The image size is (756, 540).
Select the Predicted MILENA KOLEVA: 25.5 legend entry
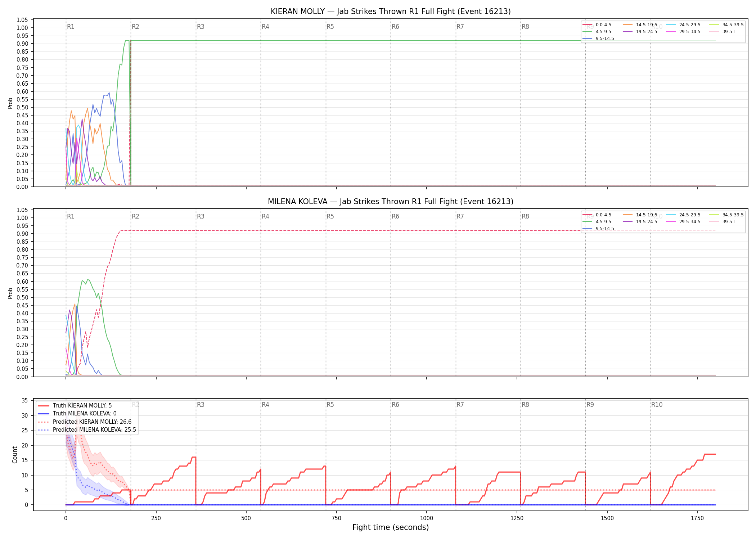(87, 430)
